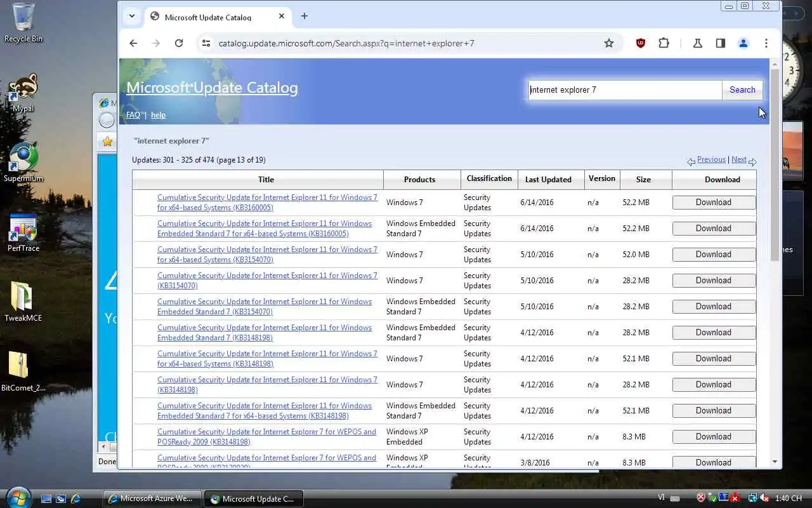This screenshot has height=508, width=812.
Task: Toggle the browser side panel icon
Action: 721,43
